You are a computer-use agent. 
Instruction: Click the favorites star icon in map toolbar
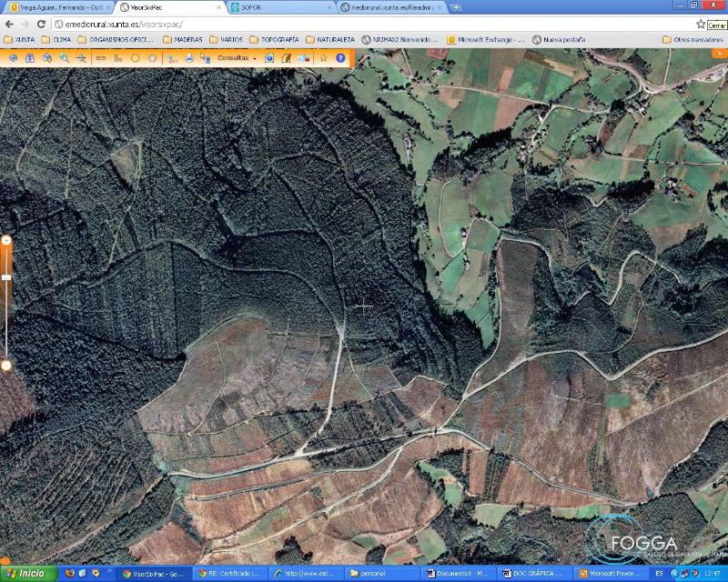[323, 57]
